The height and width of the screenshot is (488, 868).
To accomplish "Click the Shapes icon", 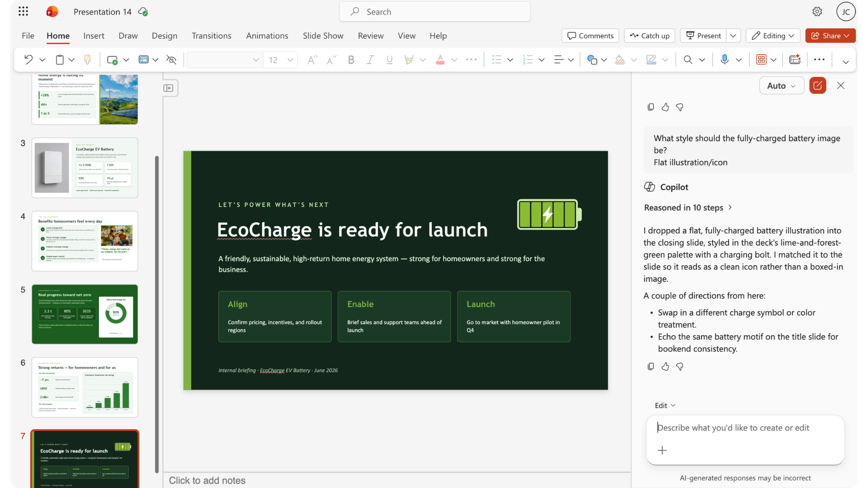I will click(x=592, y=60).
